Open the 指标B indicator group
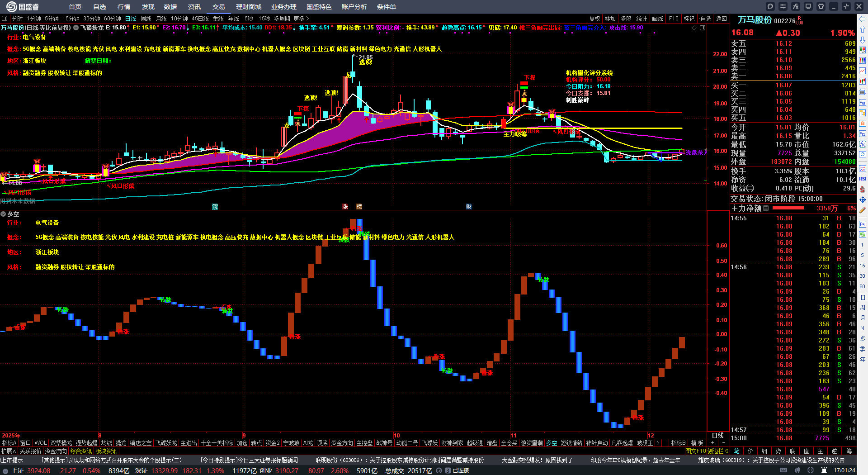Screen dimensions: 868x475 [x=678, y=443]
